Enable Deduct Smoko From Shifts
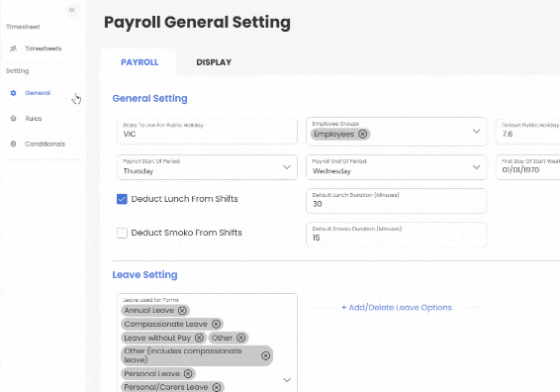 [x=122, y=233]
